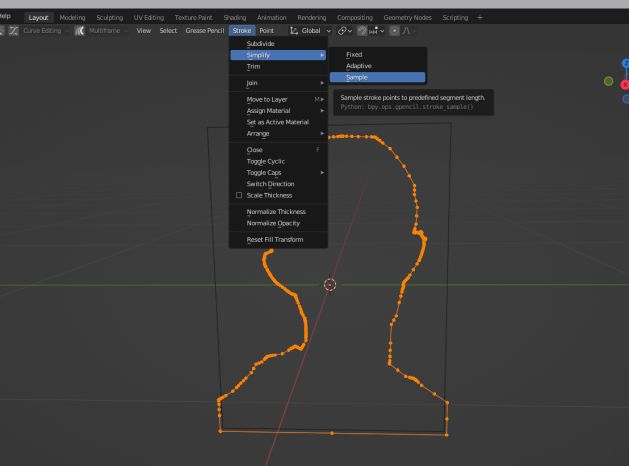Switch to the Modeling workspace tab
This screenshot has height=466, width=629.
coord(72,18)
